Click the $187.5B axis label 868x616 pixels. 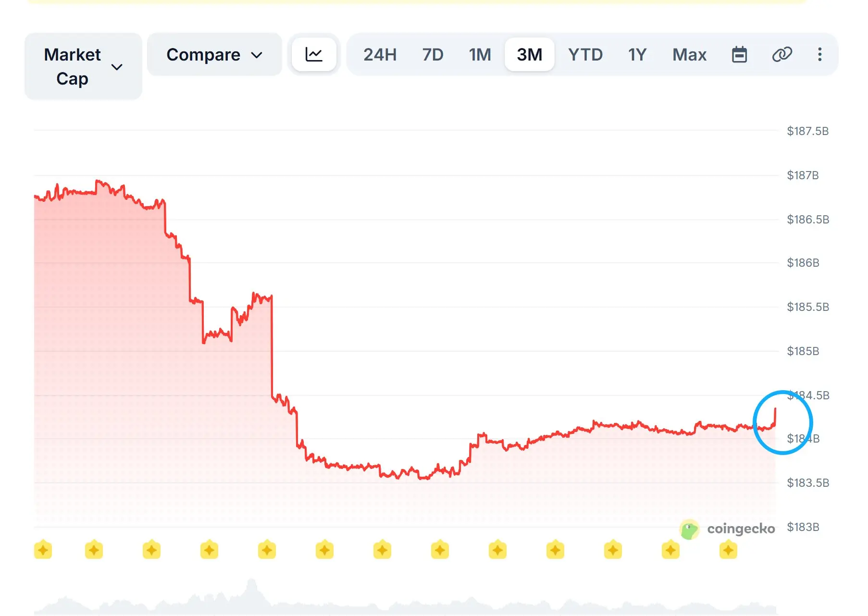click(x=807, y=131)
